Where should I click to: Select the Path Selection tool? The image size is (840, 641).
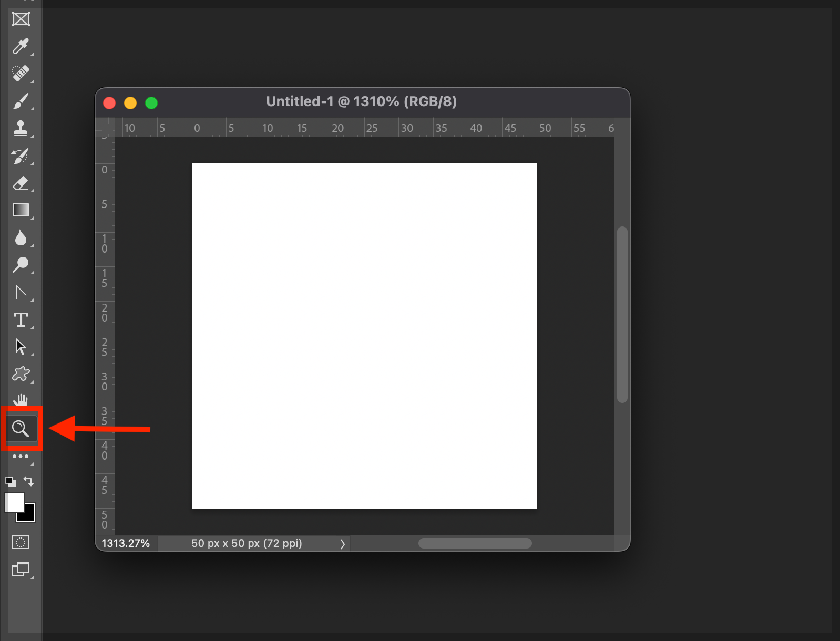coord(21,347)
